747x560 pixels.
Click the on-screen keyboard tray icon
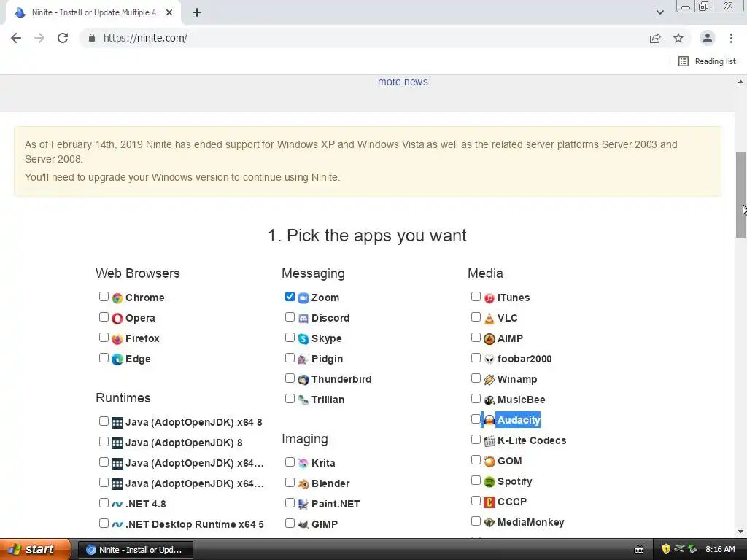(x=639, y=550)
